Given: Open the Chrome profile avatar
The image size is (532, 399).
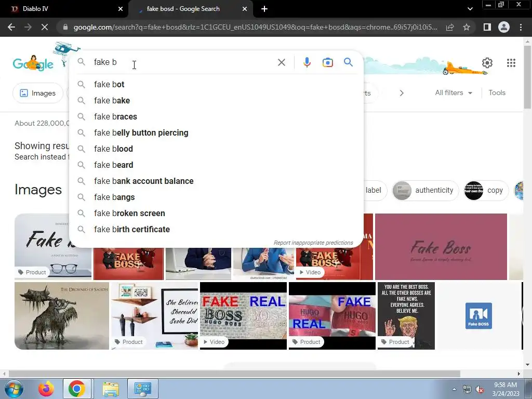Looking at the screenshot, I should coord(504,27).
